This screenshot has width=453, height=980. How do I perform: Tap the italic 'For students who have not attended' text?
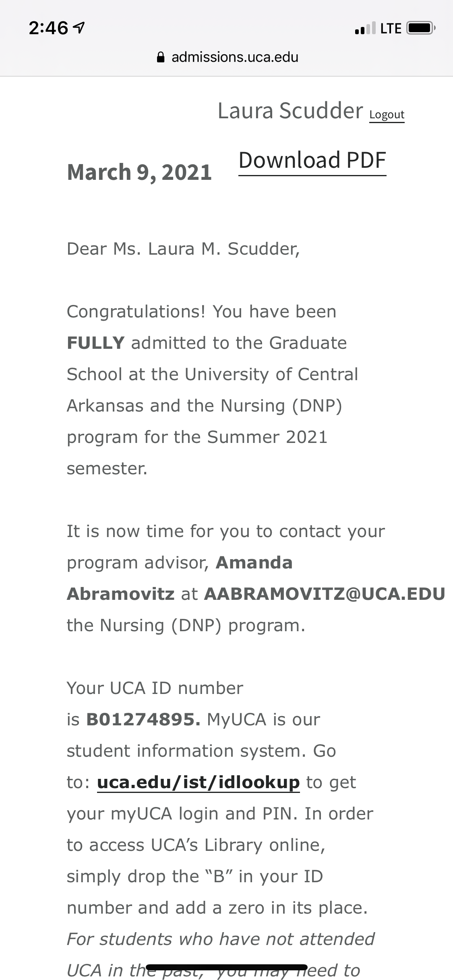coord(221,939)
